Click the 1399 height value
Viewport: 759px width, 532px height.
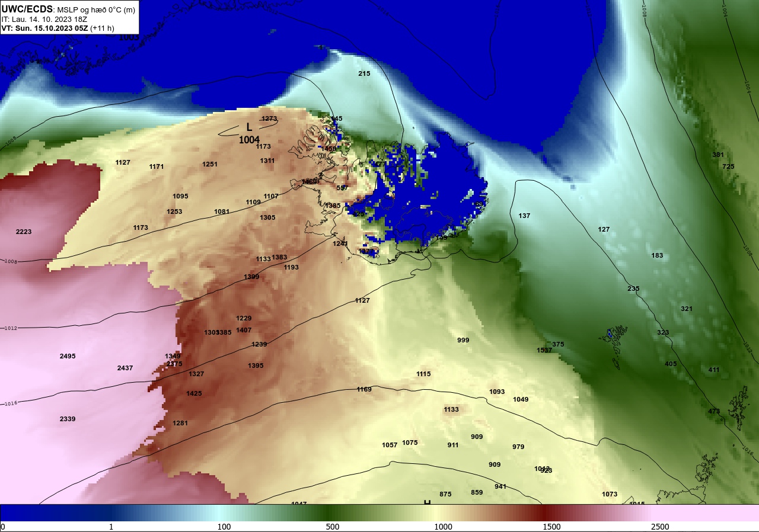click(251, 277)
